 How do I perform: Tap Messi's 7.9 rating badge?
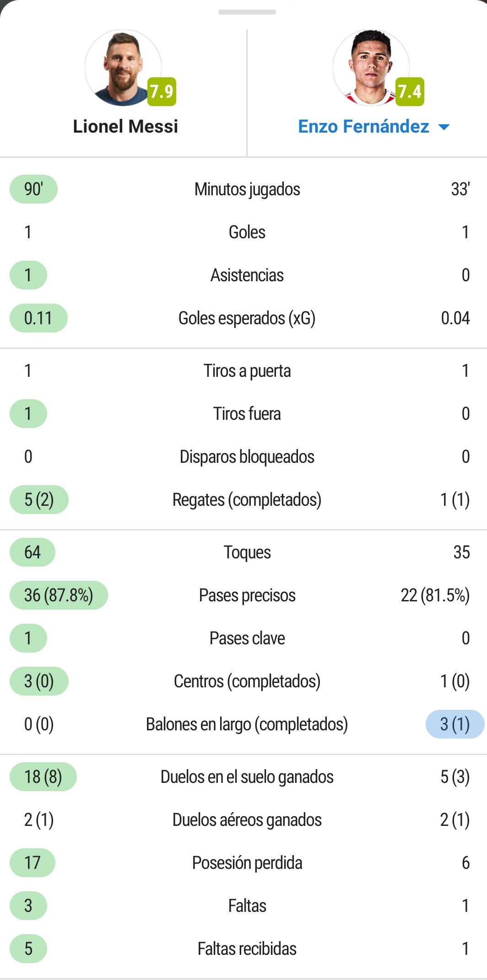coord(162,91)
